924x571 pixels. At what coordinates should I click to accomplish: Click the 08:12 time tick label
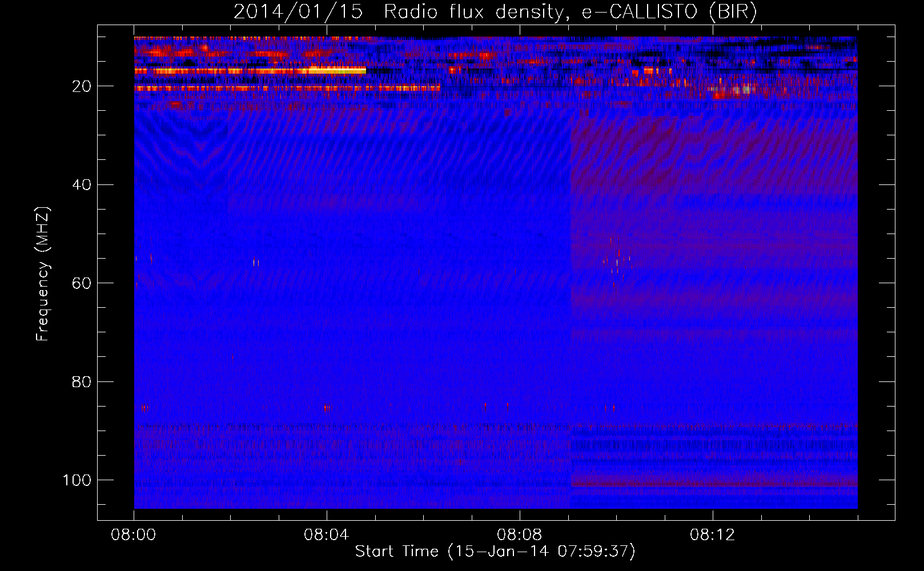tap(713, 535)
